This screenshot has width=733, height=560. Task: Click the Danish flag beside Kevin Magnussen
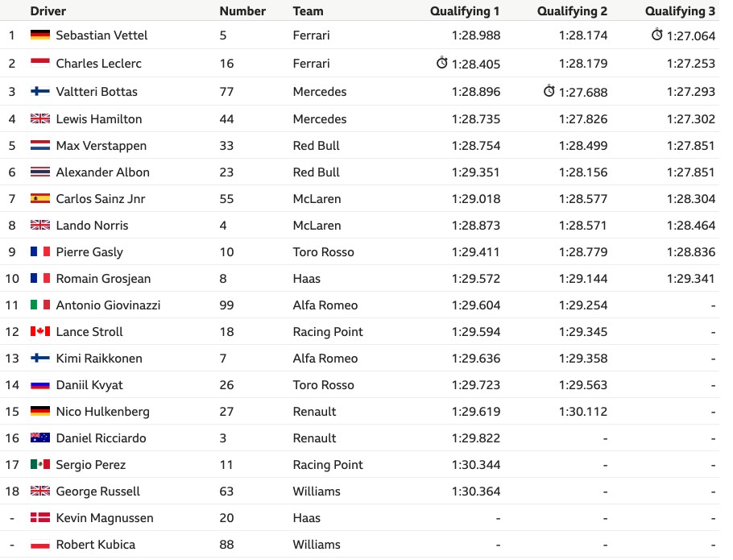pyautogui.click(x=40, y=517)
